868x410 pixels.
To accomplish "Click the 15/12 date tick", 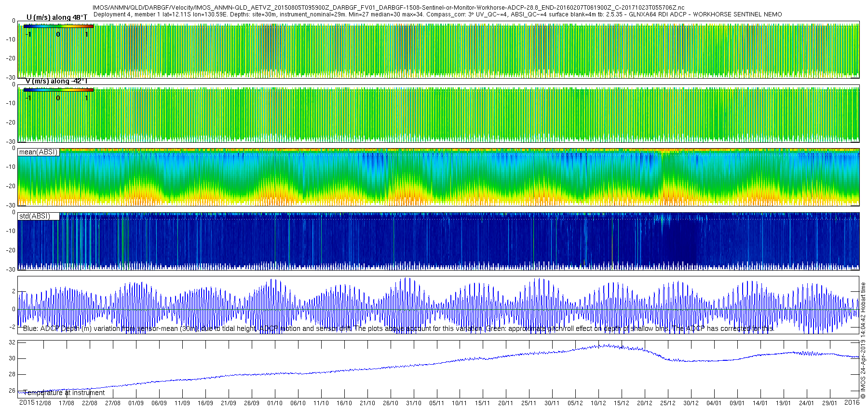I will click(622, 403).
